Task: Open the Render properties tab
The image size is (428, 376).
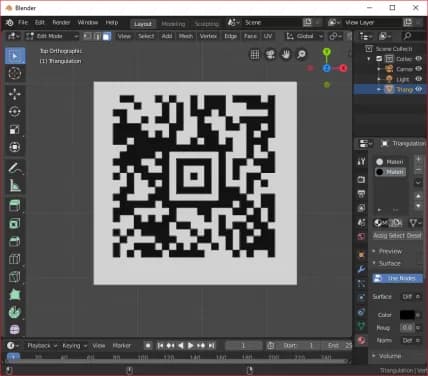Action: 361,180
